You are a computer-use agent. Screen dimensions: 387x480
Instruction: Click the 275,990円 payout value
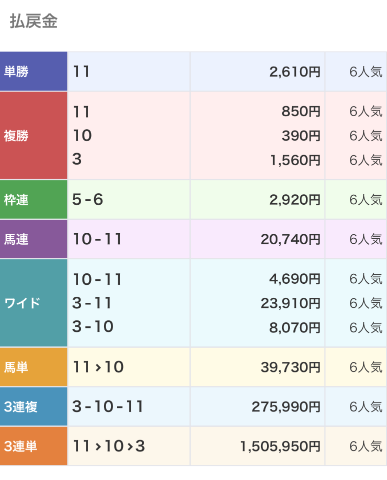(x=286, y=407)
